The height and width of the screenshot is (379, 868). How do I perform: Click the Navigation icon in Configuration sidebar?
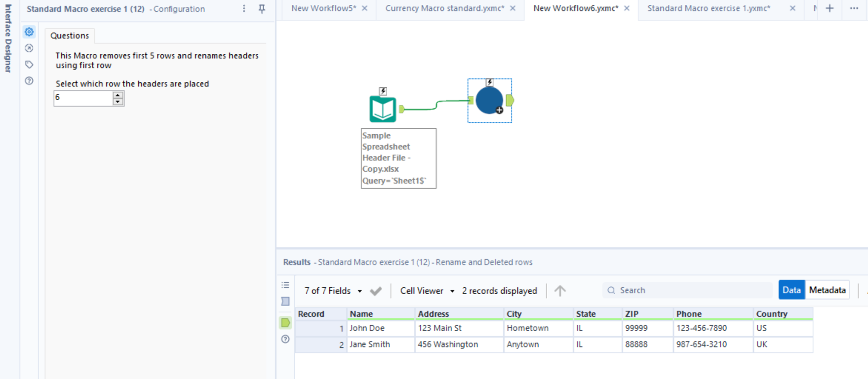click(29, 48)
